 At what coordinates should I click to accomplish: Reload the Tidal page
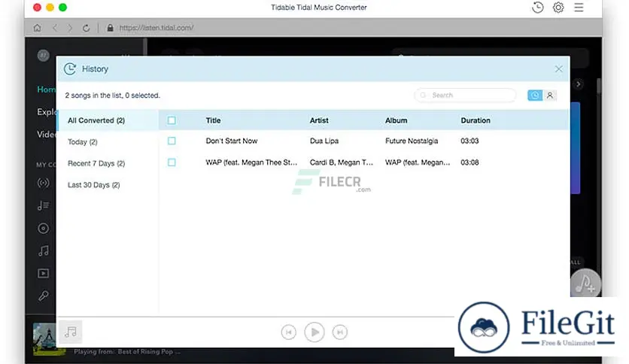(x=86, y=28)
